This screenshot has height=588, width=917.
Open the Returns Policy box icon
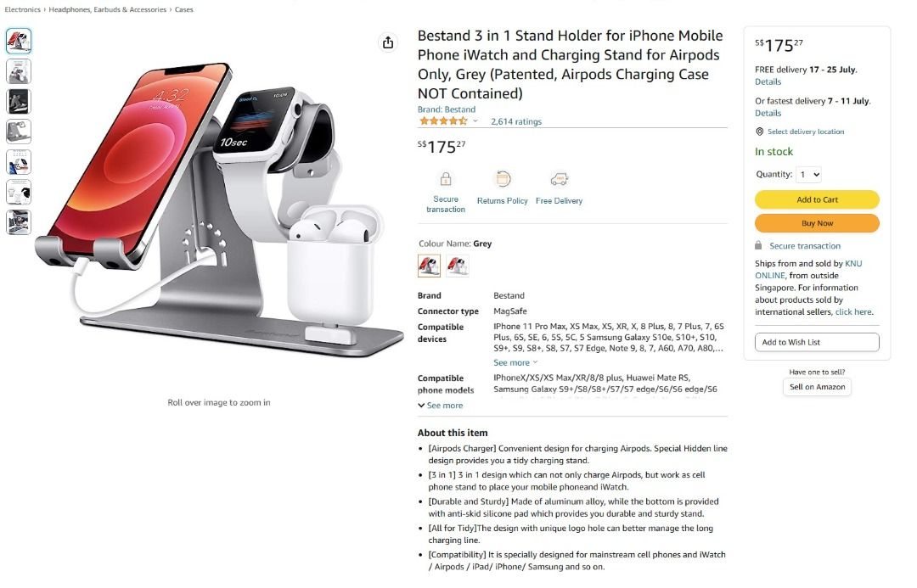pyautogui.click(x=503, y=179)
